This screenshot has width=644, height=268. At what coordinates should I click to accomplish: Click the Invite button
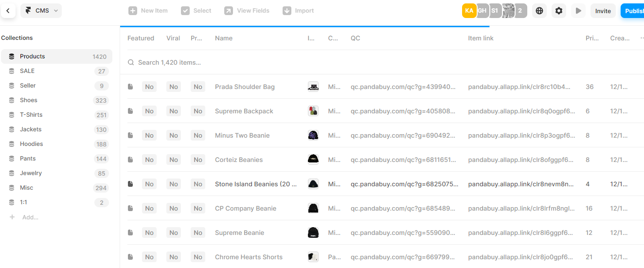pos(603,11)
